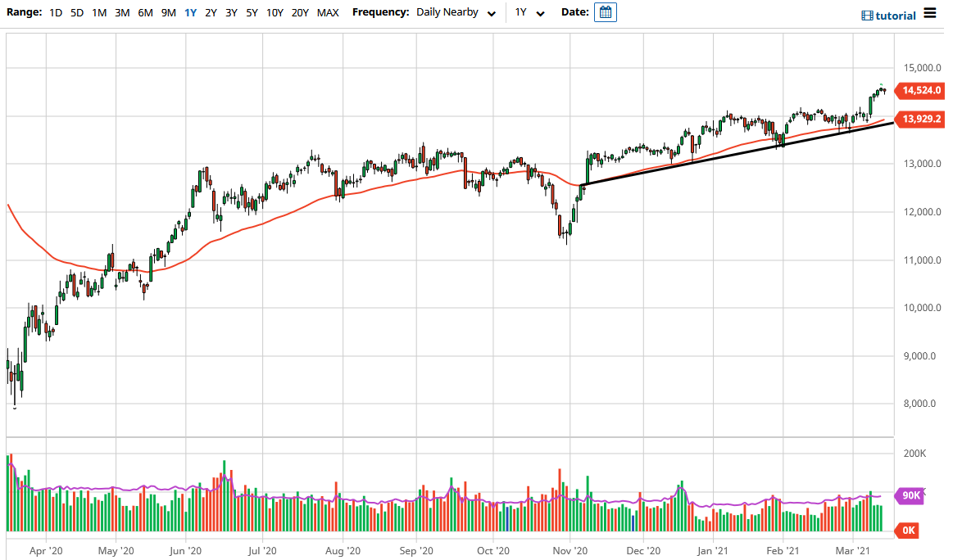
Task: Click the 0K volume label flag
Action: tap(908, 531)
